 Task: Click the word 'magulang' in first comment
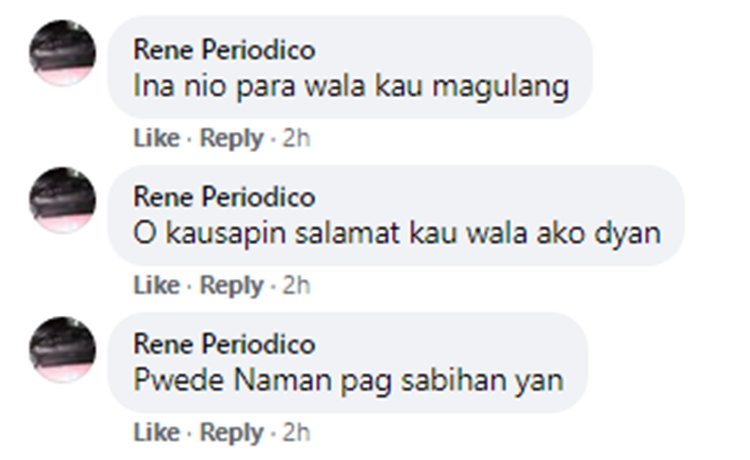point(501,88)
